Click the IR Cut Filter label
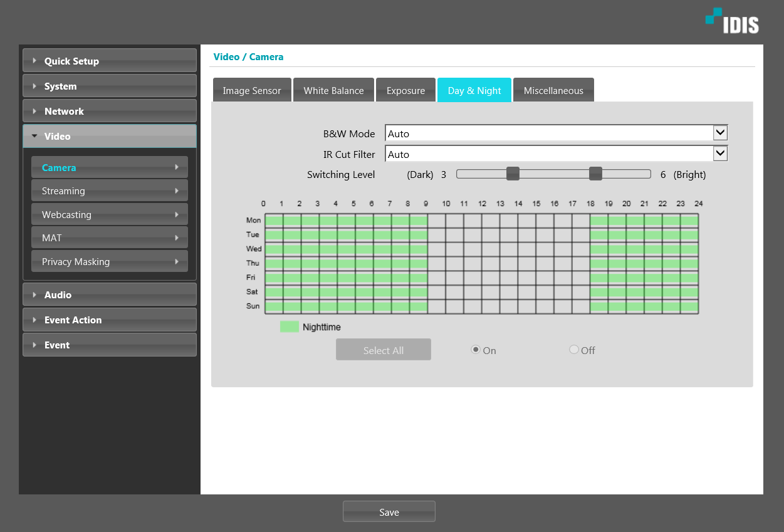Image resolution: width=784 pixels, height=532 pixels. [x=349, y=154]
